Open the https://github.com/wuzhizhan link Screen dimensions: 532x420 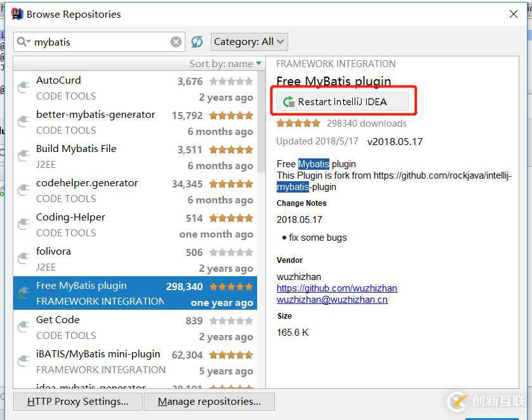(337, 288)
